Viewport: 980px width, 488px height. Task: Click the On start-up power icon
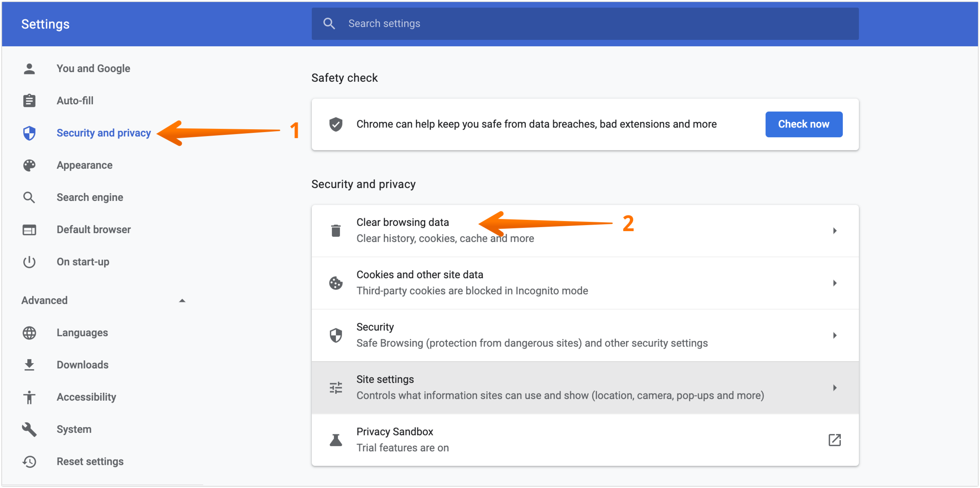point(29,262)
